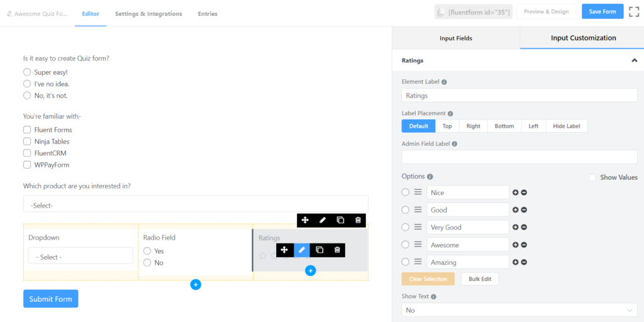Image resolution: width=644 pixels, height=322 pixels.
Task: Click trash icon on container toolbar
Action: [x=358, y=220]
